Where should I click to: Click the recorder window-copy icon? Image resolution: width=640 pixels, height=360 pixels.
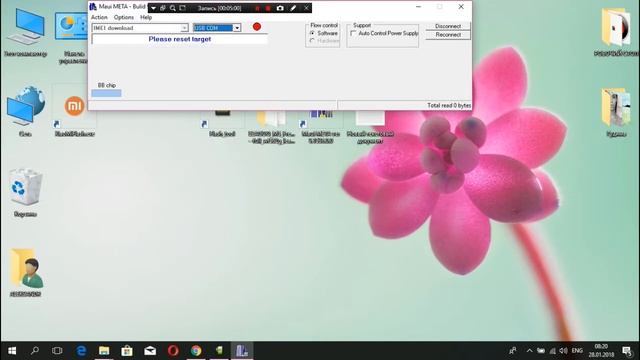coord(163,8)
